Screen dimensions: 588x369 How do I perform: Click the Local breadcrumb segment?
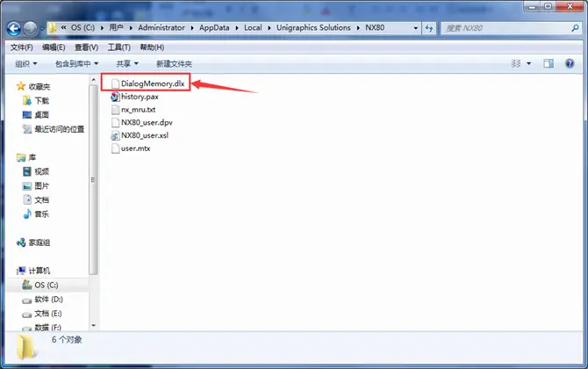point(253,28)
